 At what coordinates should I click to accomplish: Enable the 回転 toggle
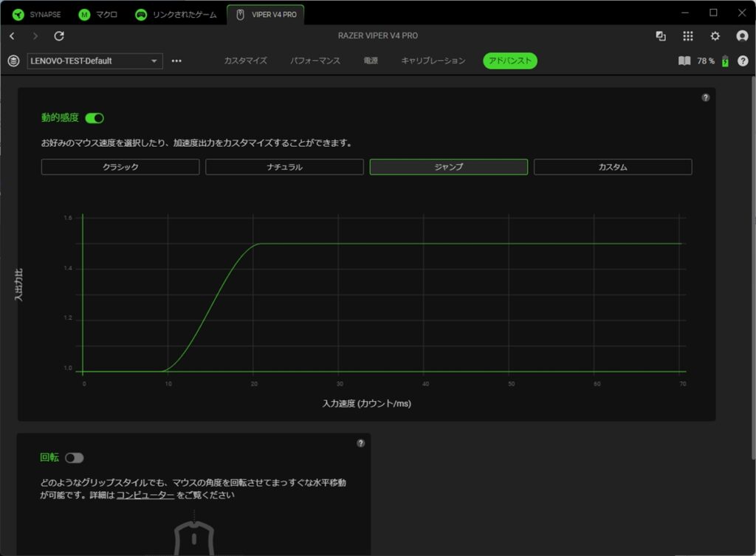(74, 458)
